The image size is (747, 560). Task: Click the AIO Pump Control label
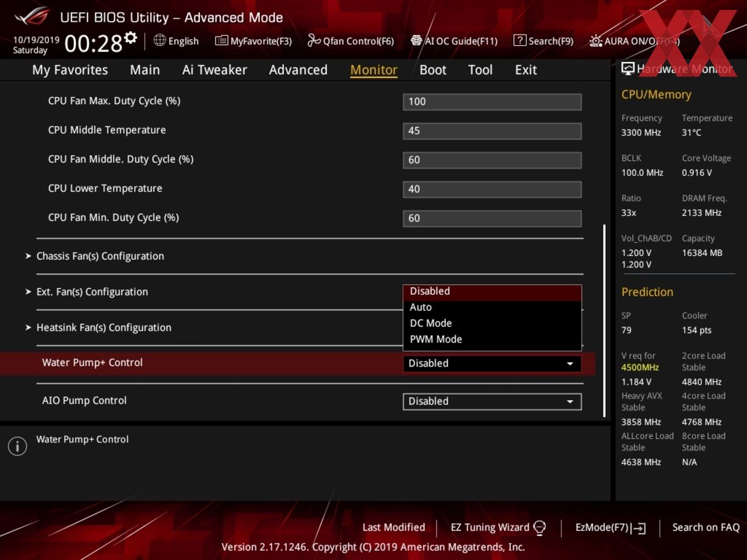(x=85, y=400)
